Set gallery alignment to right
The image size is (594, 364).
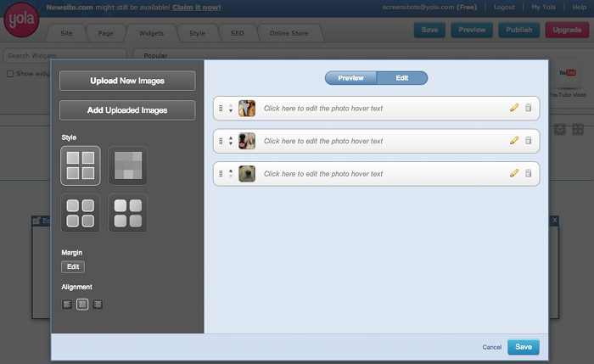98,304
